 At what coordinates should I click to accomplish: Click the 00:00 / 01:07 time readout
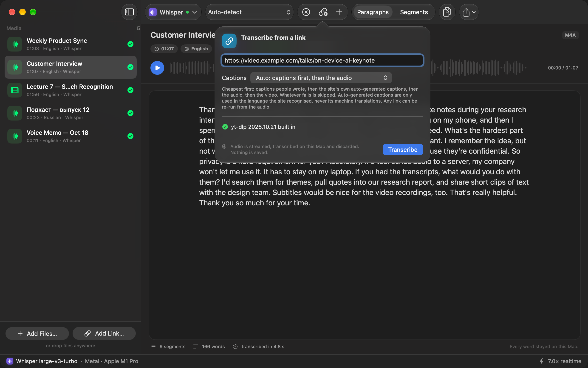(x=563, y=68)
